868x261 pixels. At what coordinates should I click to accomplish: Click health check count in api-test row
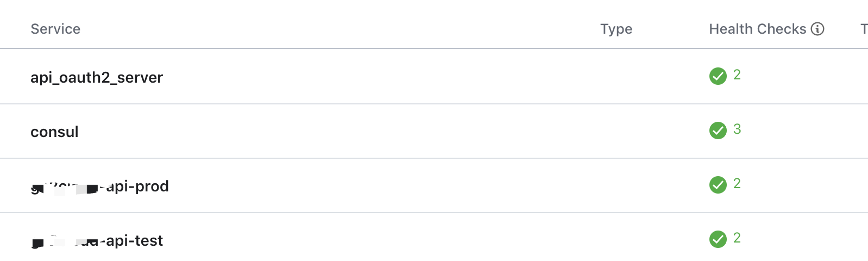737,238
